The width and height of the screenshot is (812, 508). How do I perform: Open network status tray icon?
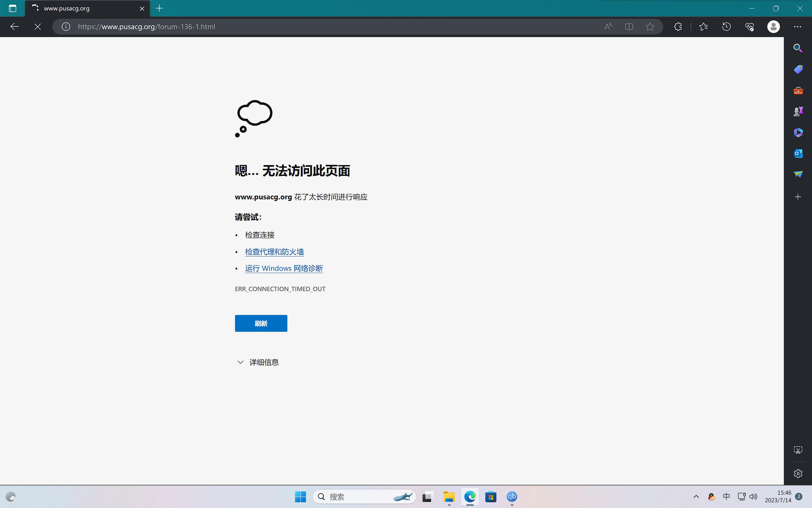click(x=742, y=497)
